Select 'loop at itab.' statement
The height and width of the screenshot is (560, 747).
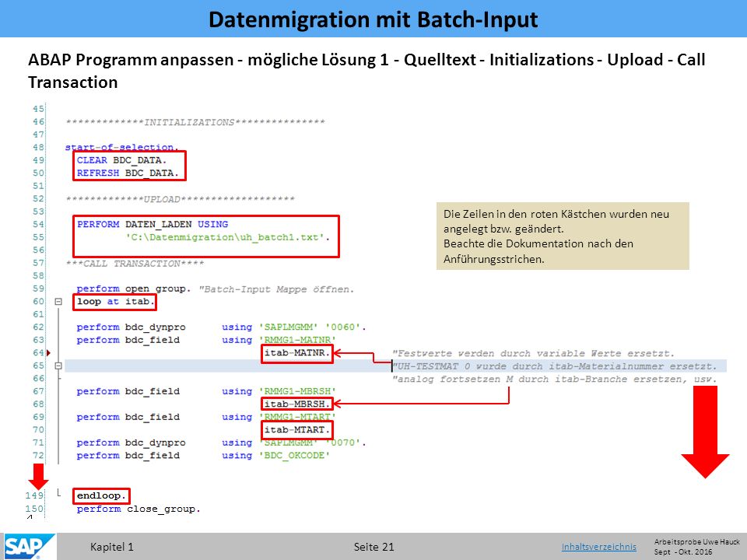[x=116, y=302]
